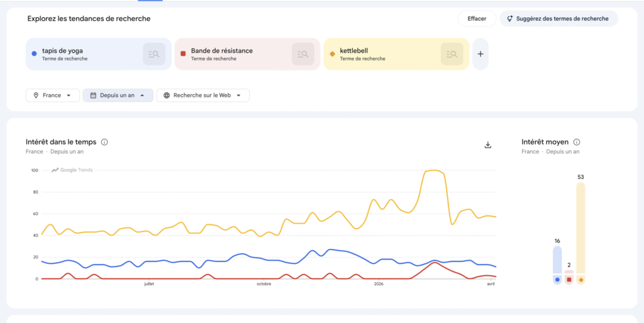
Task: Open the France region dropdown
Action: 53,96
